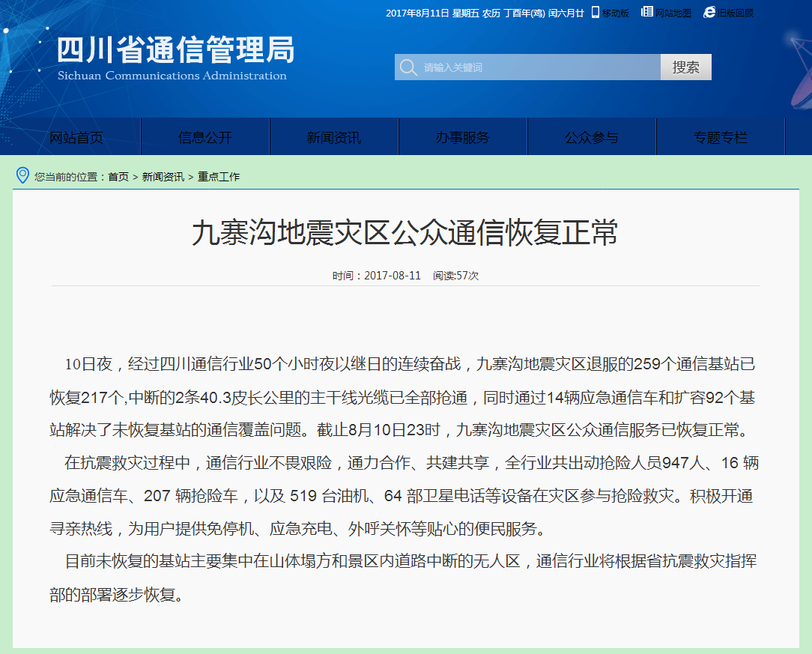Click the 移动版 link
This screenshot has width=812, height=654.
(615, 13)
